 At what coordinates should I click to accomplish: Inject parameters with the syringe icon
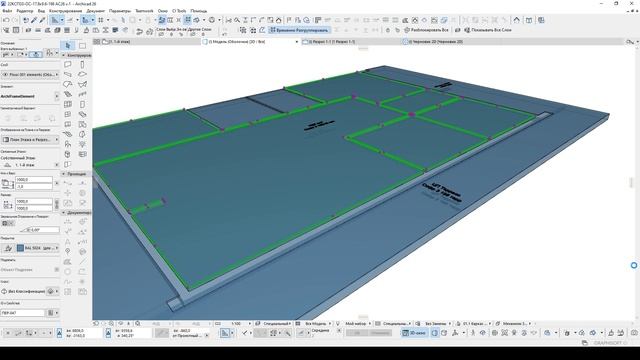tap(42, 20)
